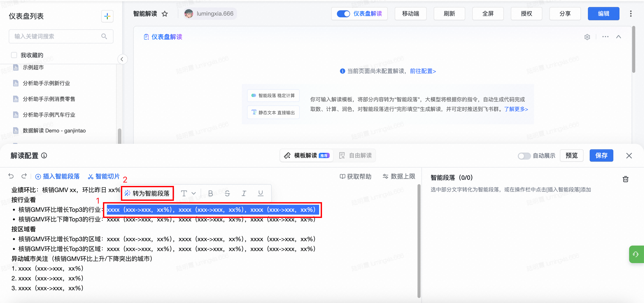
Task: Click the redo arrow in editor
Action: pos(24,176)
